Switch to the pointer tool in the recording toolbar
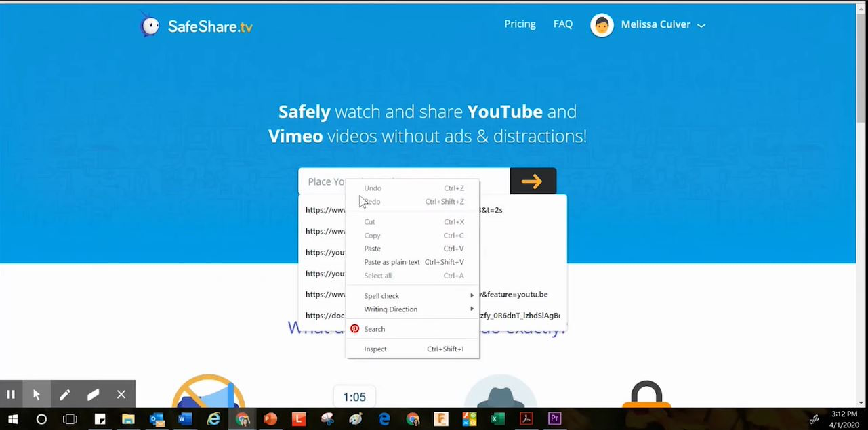This screenshot has width=868, height=430. [37, 394]
